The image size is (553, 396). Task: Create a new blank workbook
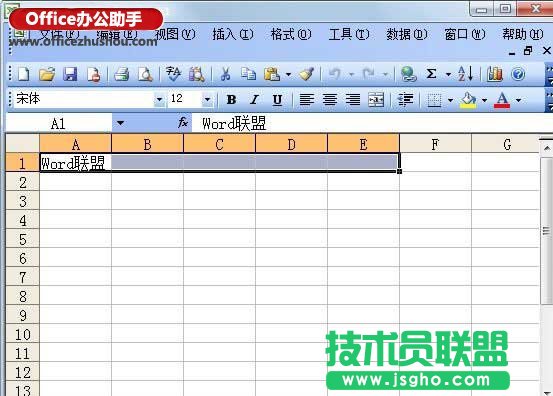(x=23, y=74)
